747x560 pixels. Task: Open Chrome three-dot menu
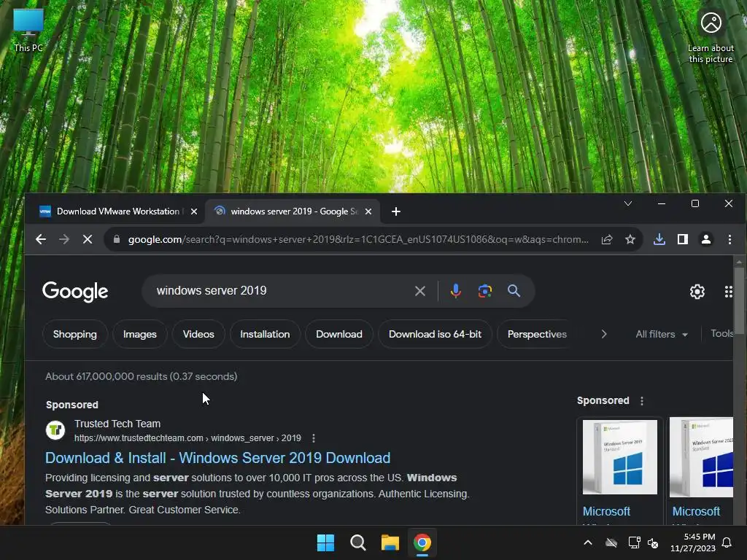coord(729,239)
